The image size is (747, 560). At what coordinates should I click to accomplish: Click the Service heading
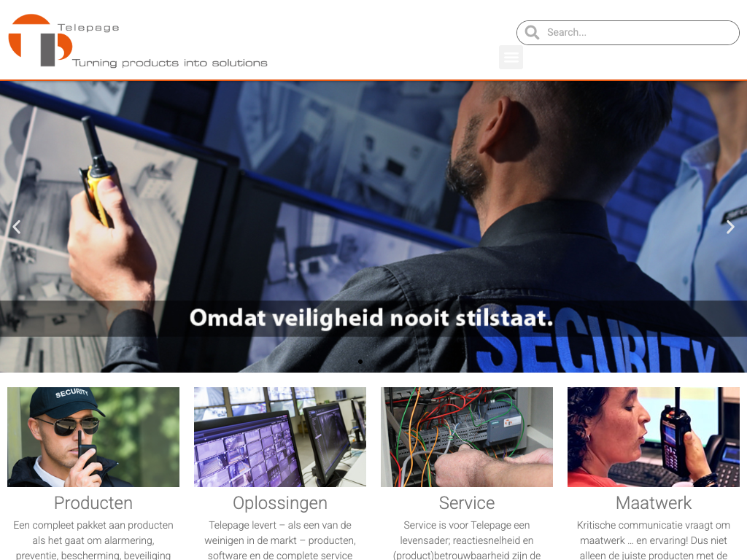click(467, 503)
